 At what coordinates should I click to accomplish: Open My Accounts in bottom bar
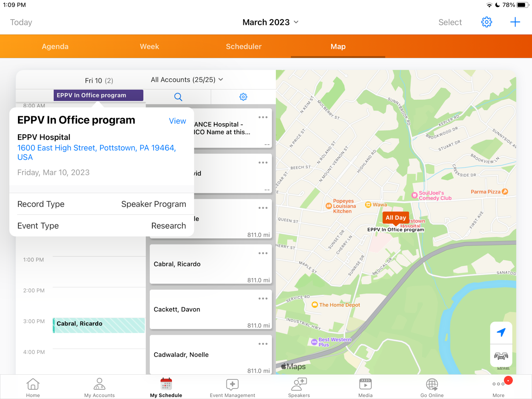99,388
